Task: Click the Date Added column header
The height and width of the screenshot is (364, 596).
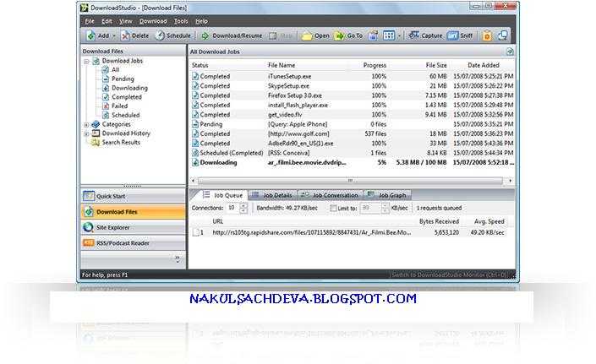Action: point(483,65)
